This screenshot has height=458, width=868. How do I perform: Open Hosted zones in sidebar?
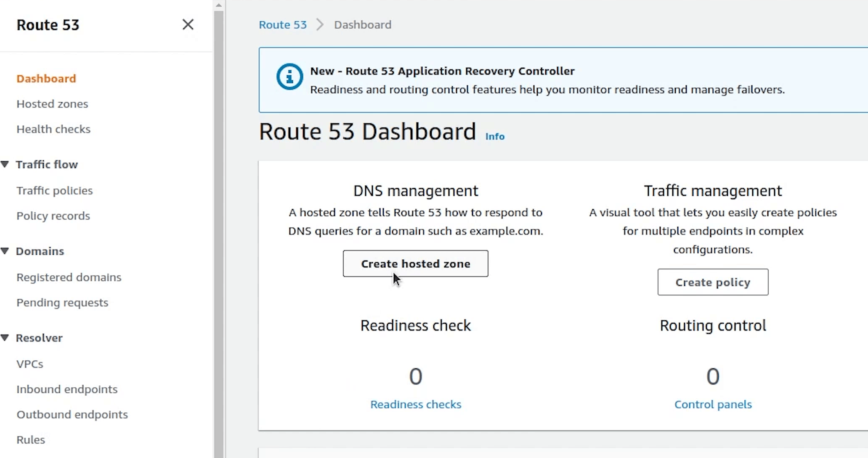(52, 104)
